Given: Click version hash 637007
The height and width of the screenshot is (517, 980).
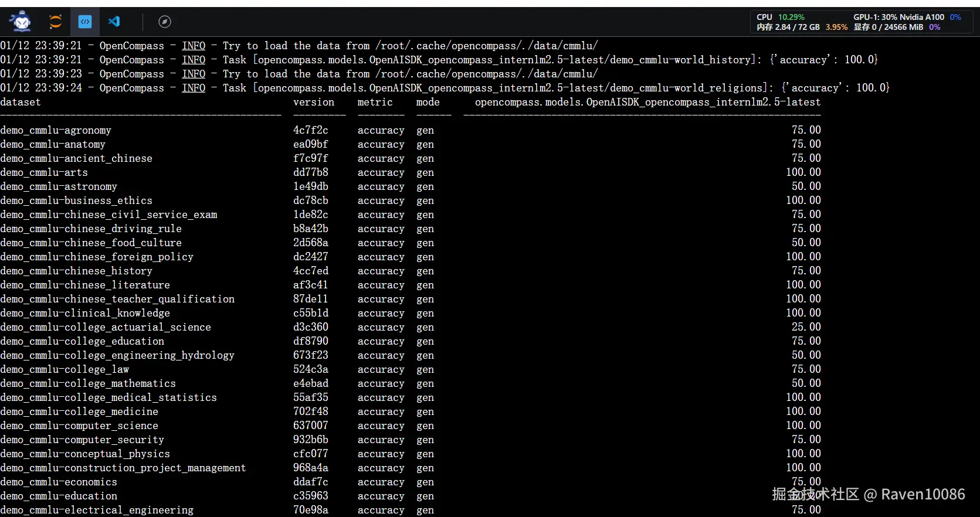Looking at the screenshot, I should pos(311,426).
